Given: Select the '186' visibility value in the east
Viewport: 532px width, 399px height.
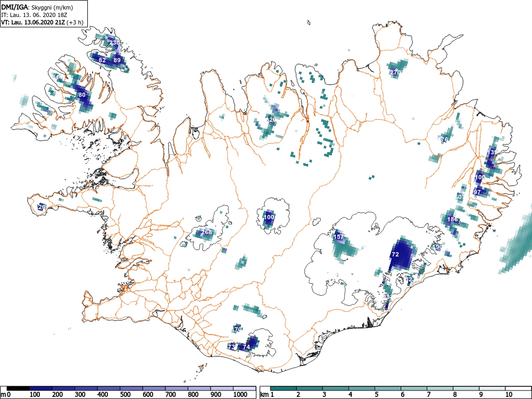Looking at the screenshot, I should 453,219.
